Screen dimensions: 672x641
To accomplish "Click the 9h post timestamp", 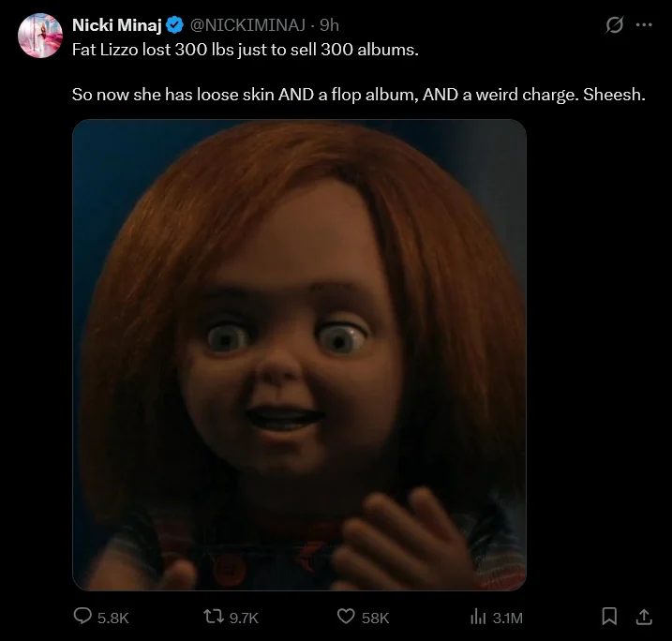I will tap(330, 25).
